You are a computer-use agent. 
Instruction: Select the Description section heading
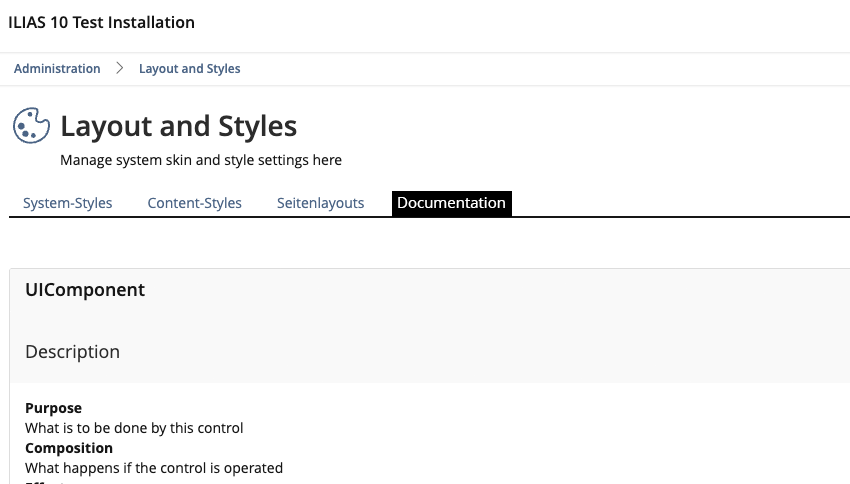72,352
